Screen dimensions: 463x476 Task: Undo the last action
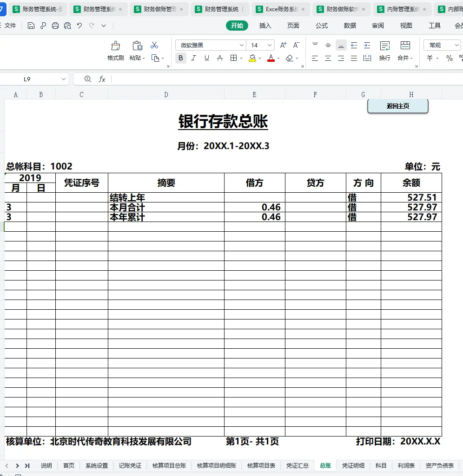pos(79,26)
